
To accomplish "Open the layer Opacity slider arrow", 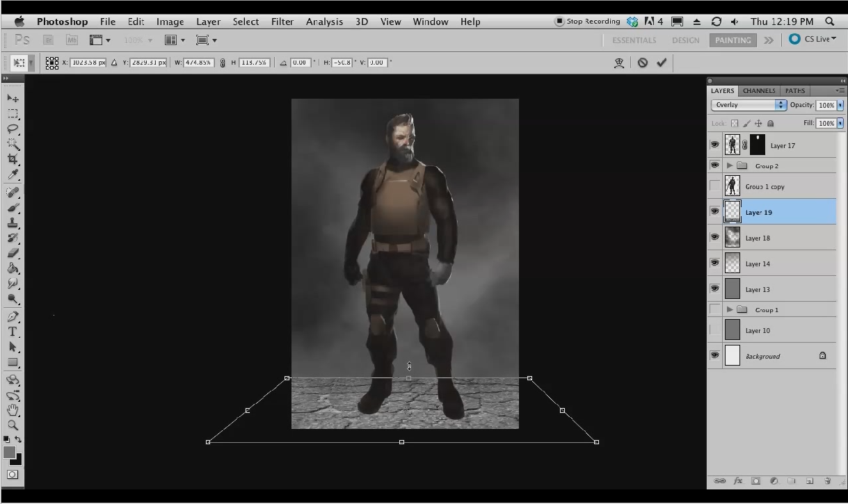I will pos(840,105).
